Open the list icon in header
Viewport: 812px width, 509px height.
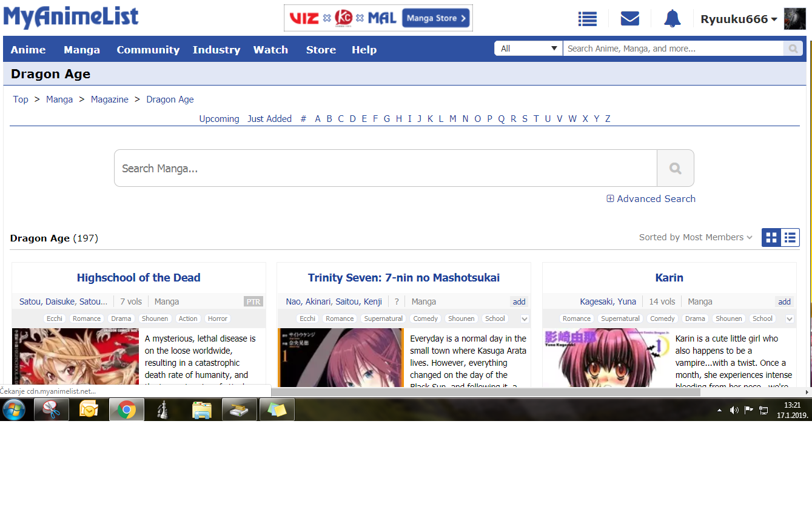587,19
